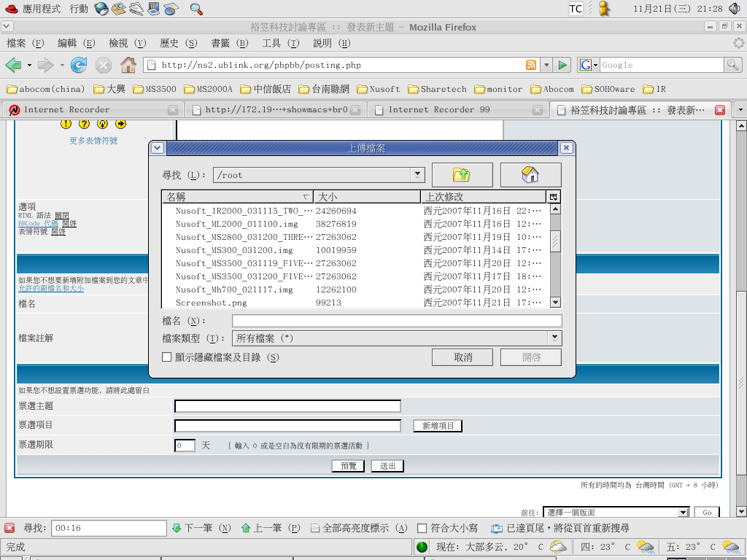Viewport: 747px width, 560px height.
Task: Click the Home toolbar icon
Action: (x=128, y=65)
